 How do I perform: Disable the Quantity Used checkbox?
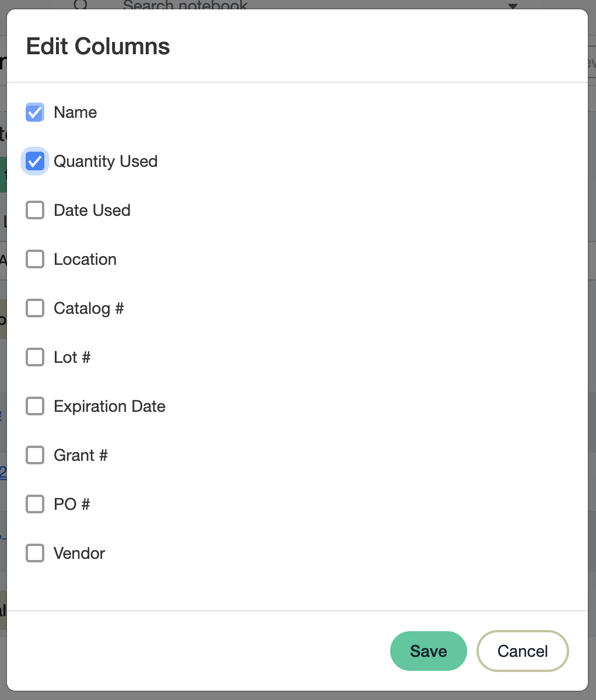point(35,162)
